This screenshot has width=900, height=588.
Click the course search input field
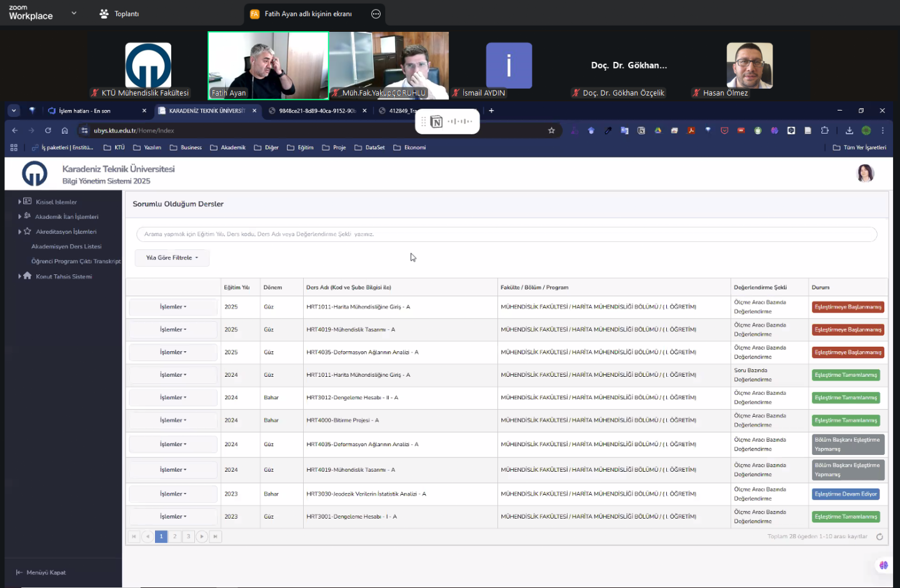[506, 234]
